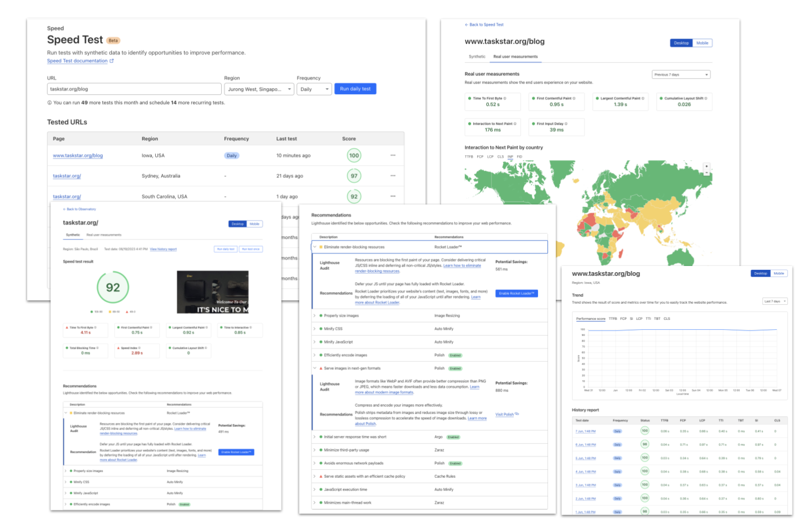Viewport: 798px width, 532px height.
Task: Click external-link icon next to Visit Polish
Action: click(x=517, y=414)
